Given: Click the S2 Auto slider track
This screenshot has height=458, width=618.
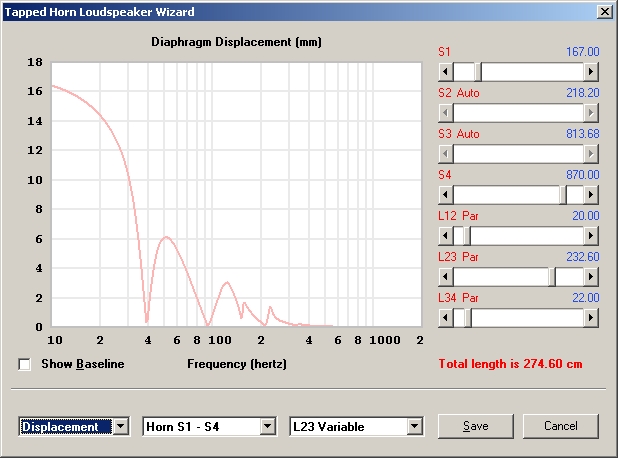Looking at the screenshot, I should [518, 113].
